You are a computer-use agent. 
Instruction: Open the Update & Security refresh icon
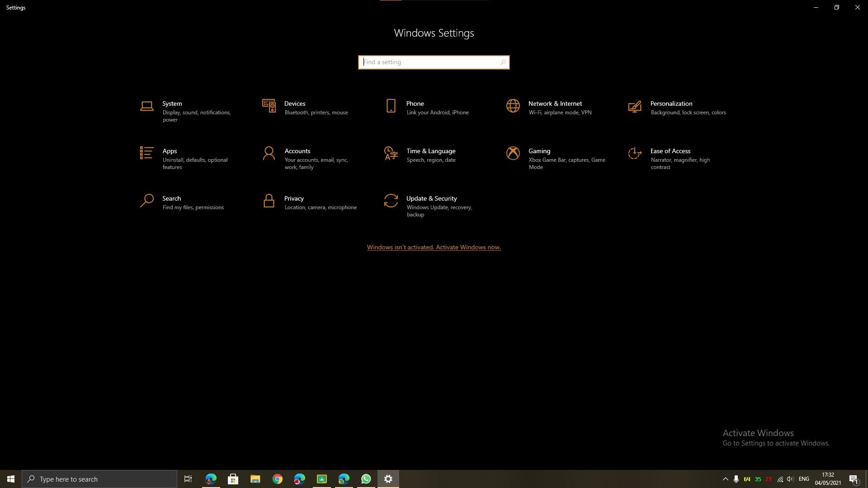tap(391, 201)
